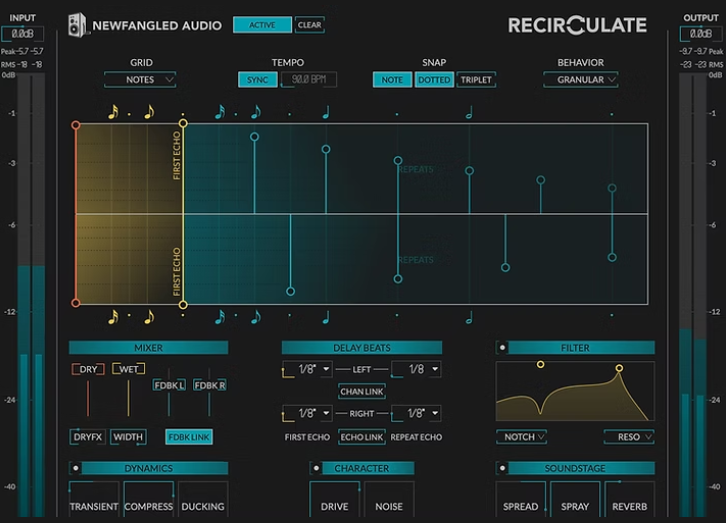Click the TRANSIENT control
726x523 pixels.
point(94,500)
